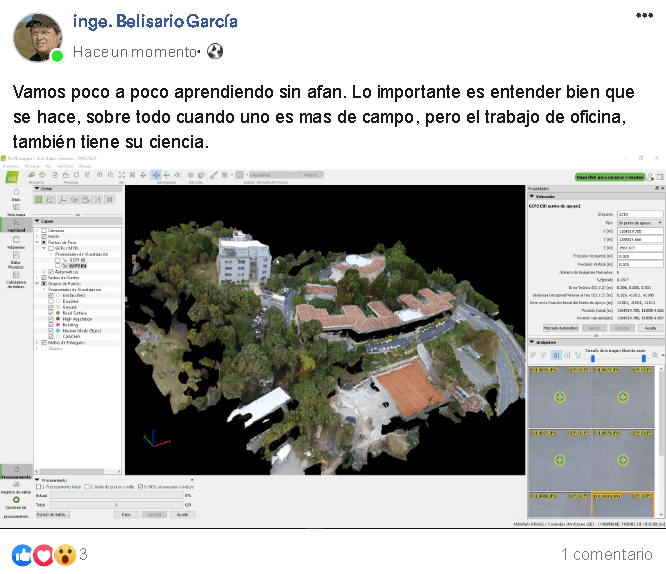Select the edit point cloud pencil icon
Image resolution: width=666 pixels, height=574 pixels.
(x=214, y=175)
